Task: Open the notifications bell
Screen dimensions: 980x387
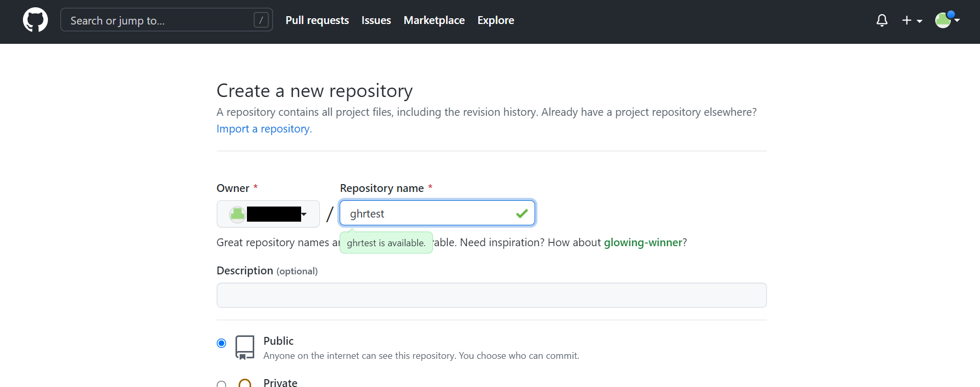Action: click(882, 20)
